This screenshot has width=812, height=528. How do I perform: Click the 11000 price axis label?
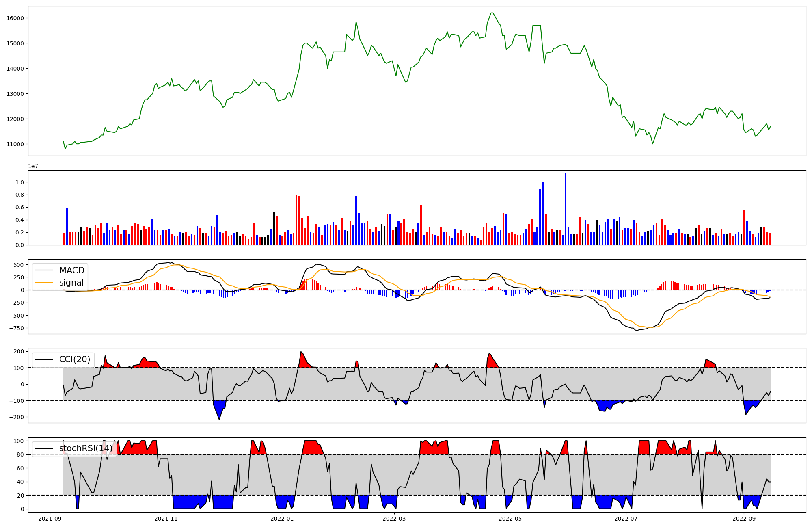15,144
